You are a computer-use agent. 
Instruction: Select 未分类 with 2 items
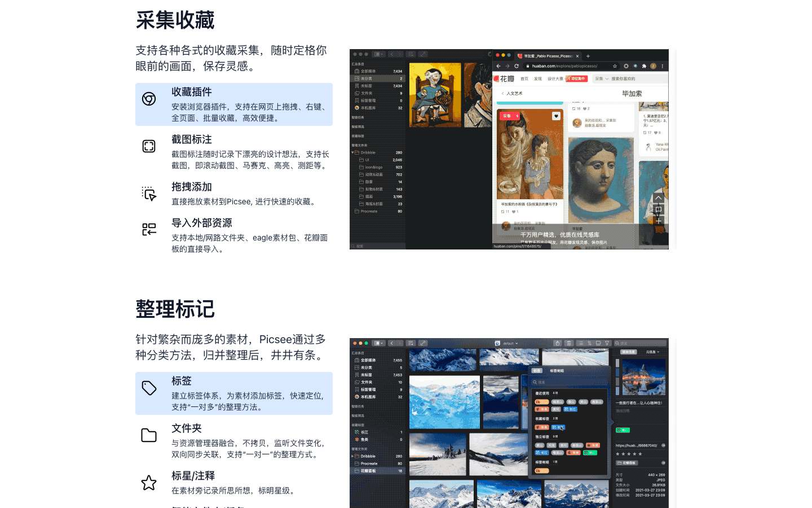pos(378,78)
